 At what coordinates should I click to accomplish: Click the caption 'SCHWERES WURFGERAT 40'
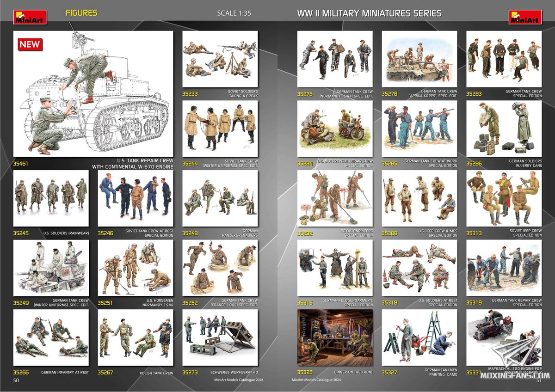(233, 373)
